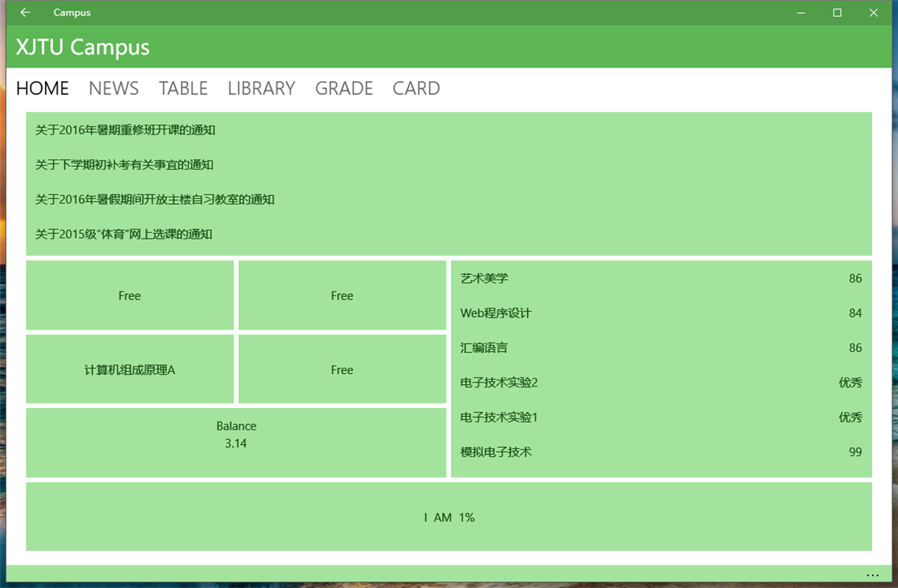Switch to the HOME tab

click(x=42, y=89)
